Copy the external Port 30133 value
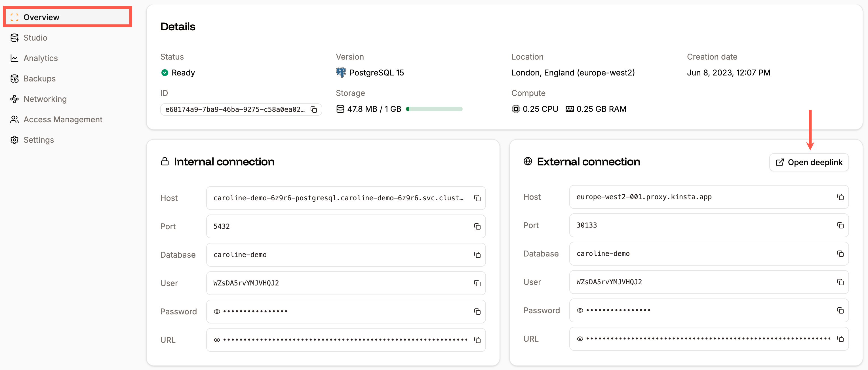Viewport: 868px width, 370px height. pyautogui.click(x=841, y=226)
